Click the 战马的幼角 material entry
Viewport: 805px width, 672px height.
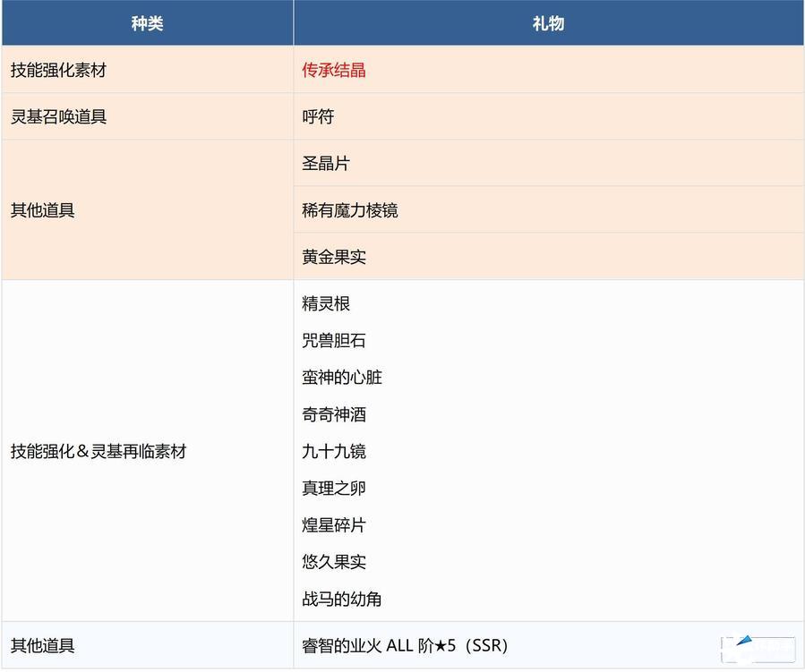pos(342,600)
